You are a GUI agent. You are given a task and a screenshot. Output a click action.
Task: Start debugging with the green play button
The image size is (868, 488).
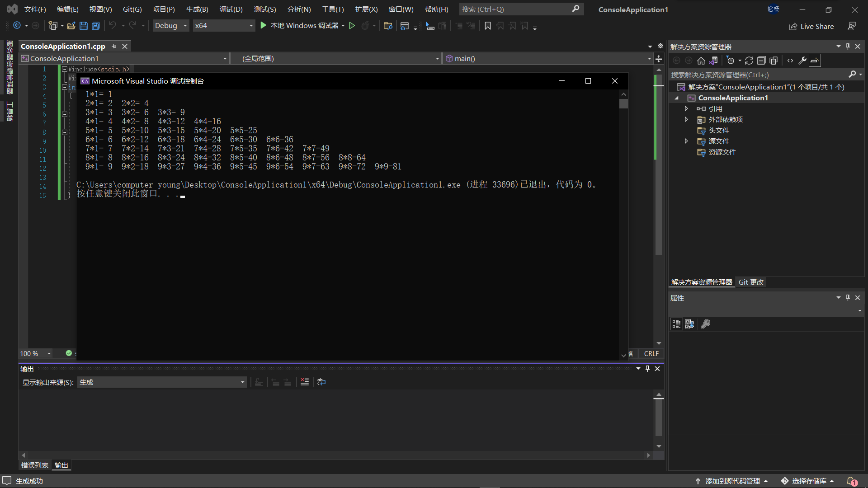(264, 26)
